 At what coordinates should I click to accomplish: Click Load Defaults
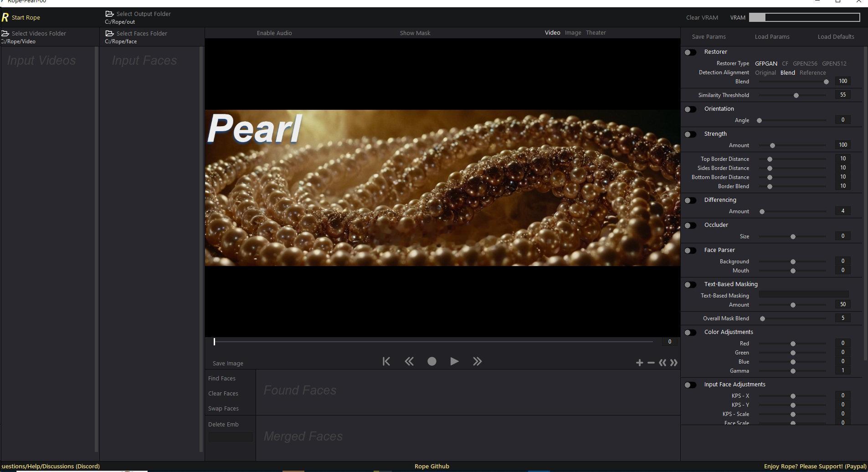coord(836,36)
